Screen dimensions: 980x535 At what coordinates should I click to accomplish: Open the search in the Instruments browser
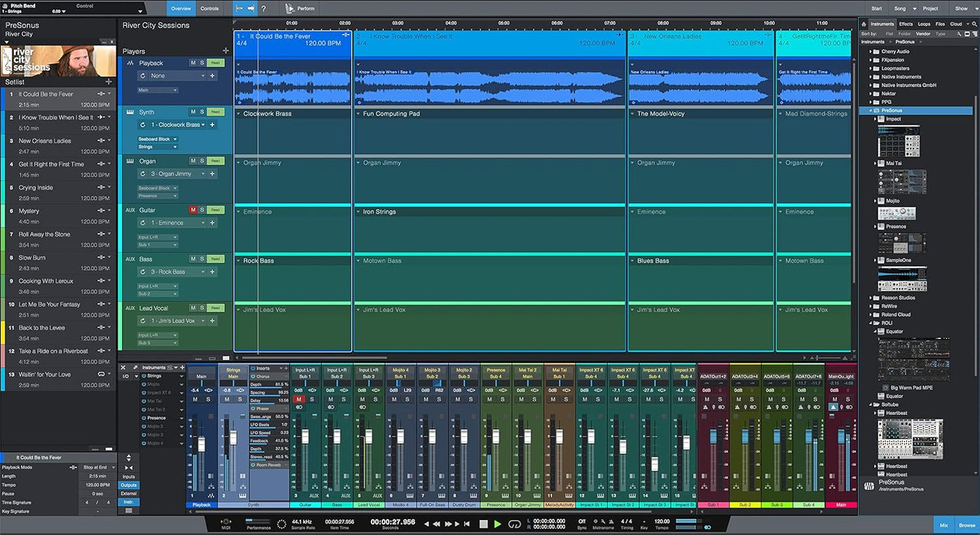pos(975,24)
